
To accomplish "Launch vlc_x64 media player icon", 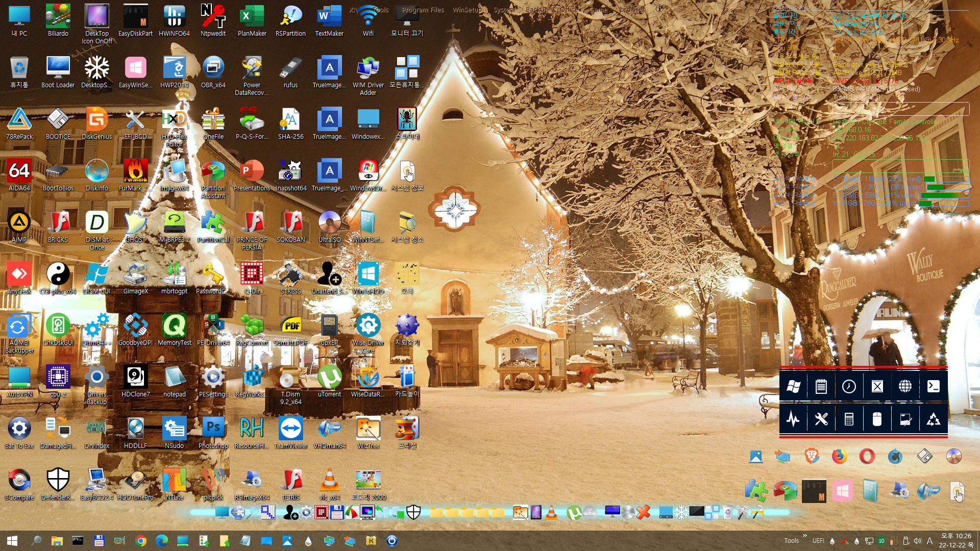I will 329,484.
